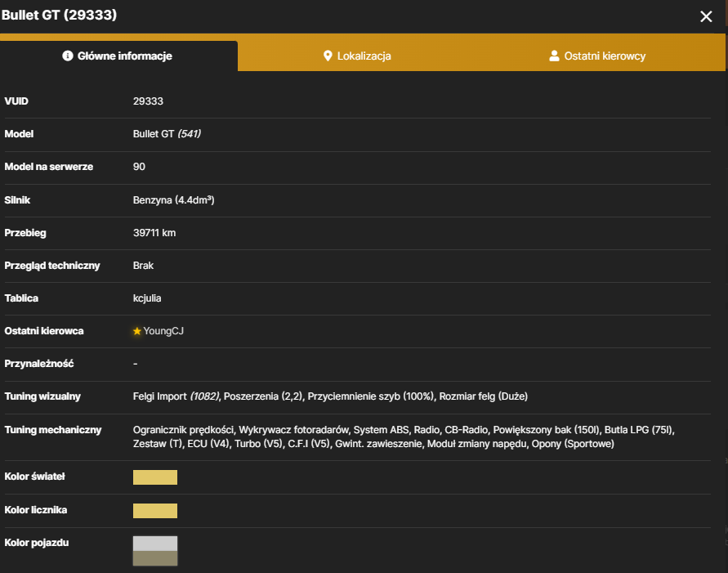Viewport: 728px width, 573px height.
Task: Click the Bullet GT (29333) title
Action: click(59, 15)
